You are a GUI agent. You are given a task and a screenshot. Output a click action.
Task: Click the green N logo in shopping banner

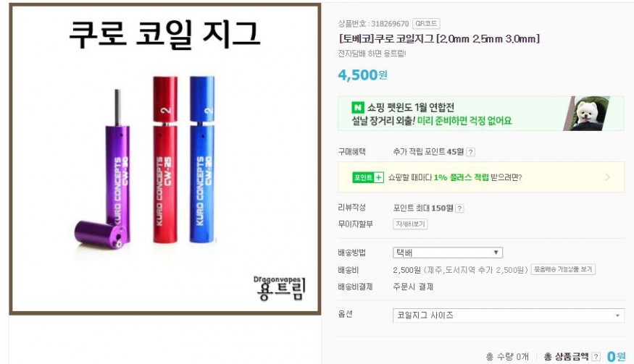(x=357, y=107)
